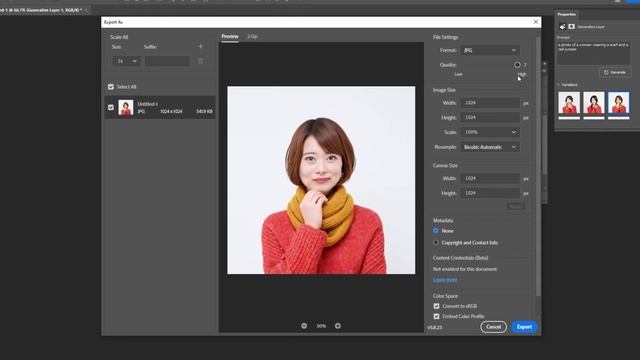Viewport: 640px width, 360px height.
Task: Open the 1x size dropdown under Scale All
Action: pos(126,61)
